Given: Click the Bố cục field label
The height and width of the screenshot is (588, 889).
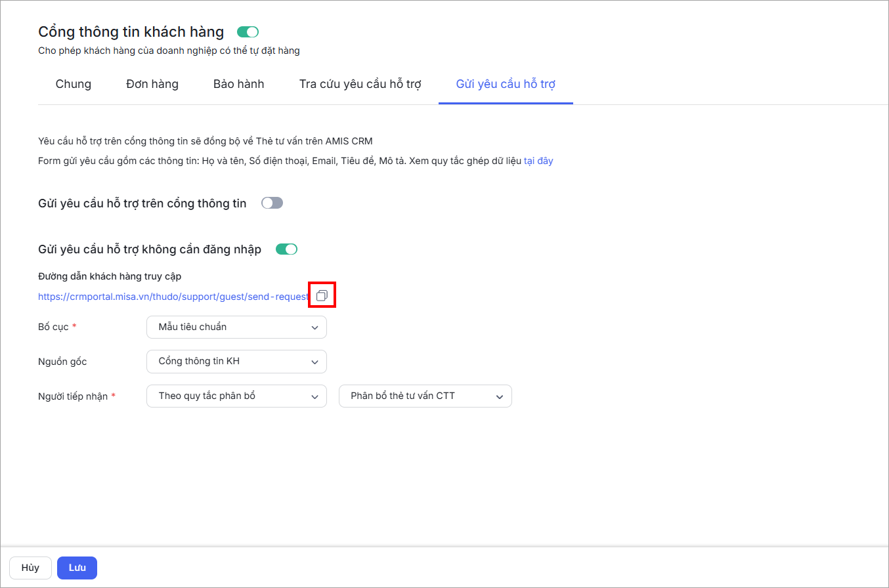Looking at the screenshot, I should (x=53, y=327).
